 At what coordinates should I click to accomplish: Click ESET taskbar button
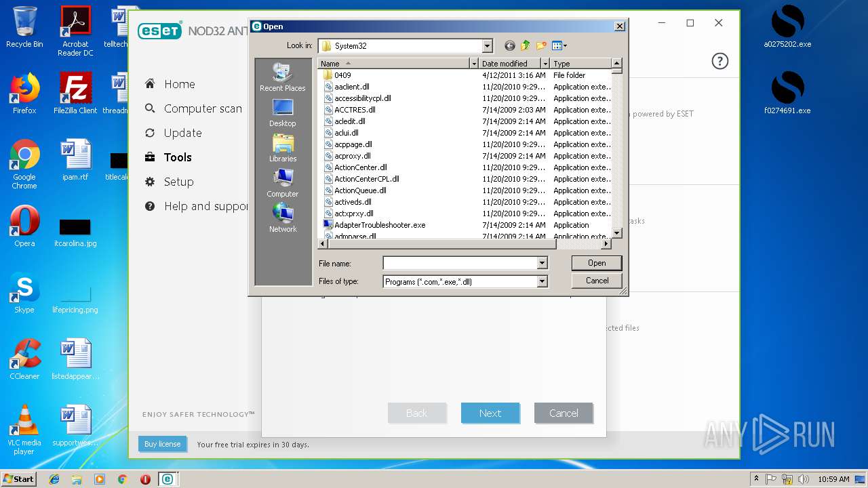tap(167, 479)
